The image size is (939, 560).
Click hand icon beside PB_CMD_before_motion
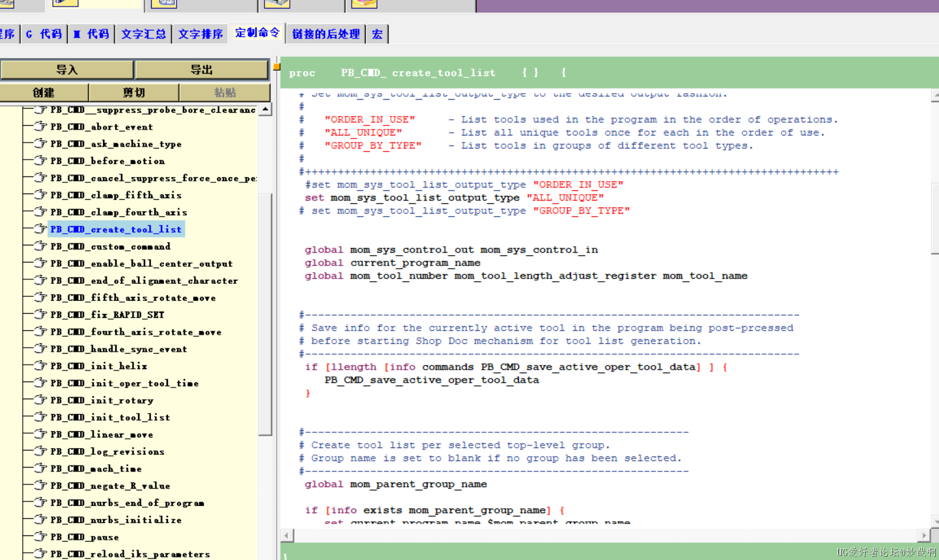pyautogui.click(x=40, y=160)
